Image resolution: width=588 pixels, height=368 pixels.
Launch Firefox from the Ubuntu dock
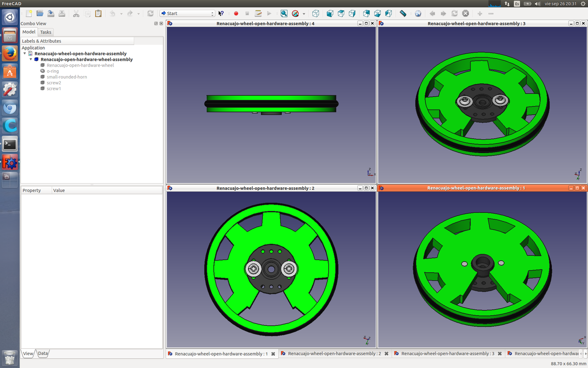(x=10, y=53)
